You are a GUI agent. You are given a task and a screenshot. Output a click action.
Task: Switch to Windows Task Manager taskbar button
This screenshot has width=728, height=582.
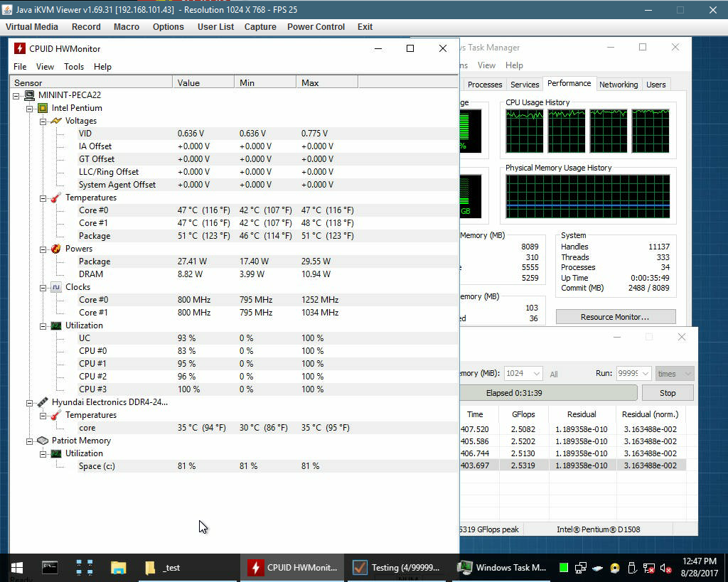(x=503, y=568)
